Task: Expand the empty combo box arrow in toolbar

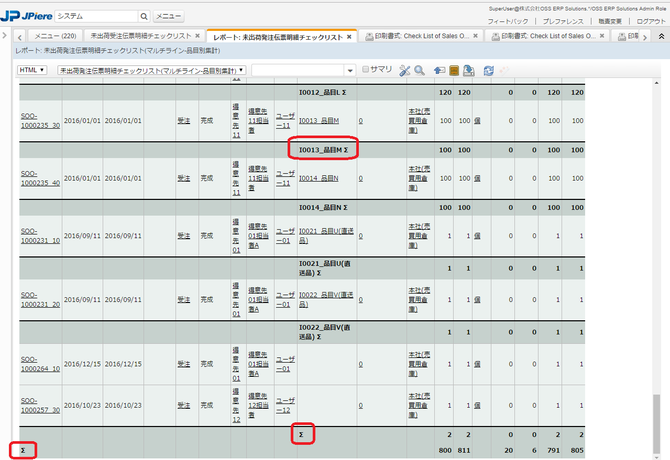Action: (x=350, y=70)
